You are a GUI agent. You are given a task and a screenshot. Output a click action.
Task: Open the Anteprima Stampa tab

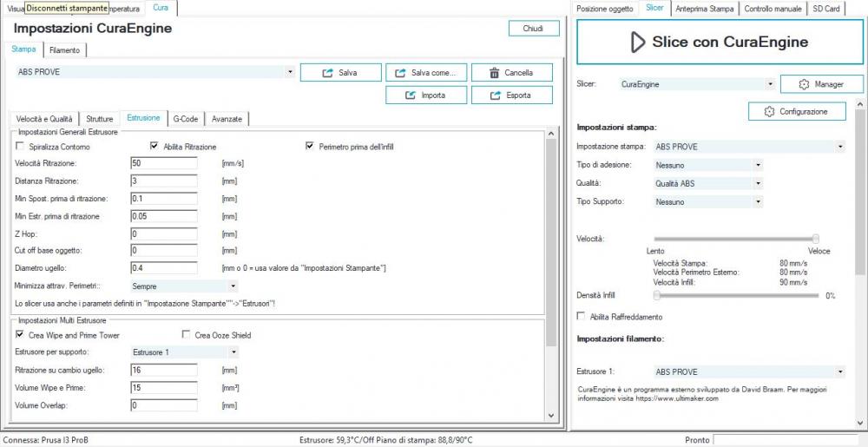point(705,8)
